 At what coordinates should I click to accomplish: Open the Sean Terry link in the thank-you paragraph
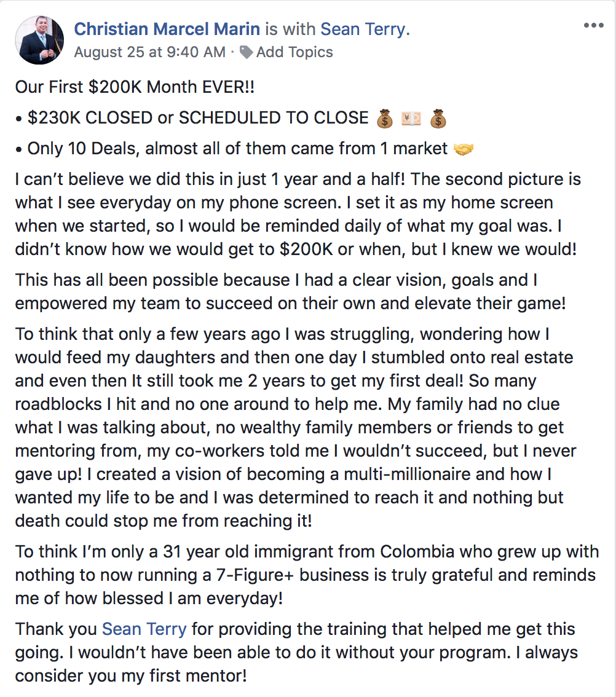(144, 629)
